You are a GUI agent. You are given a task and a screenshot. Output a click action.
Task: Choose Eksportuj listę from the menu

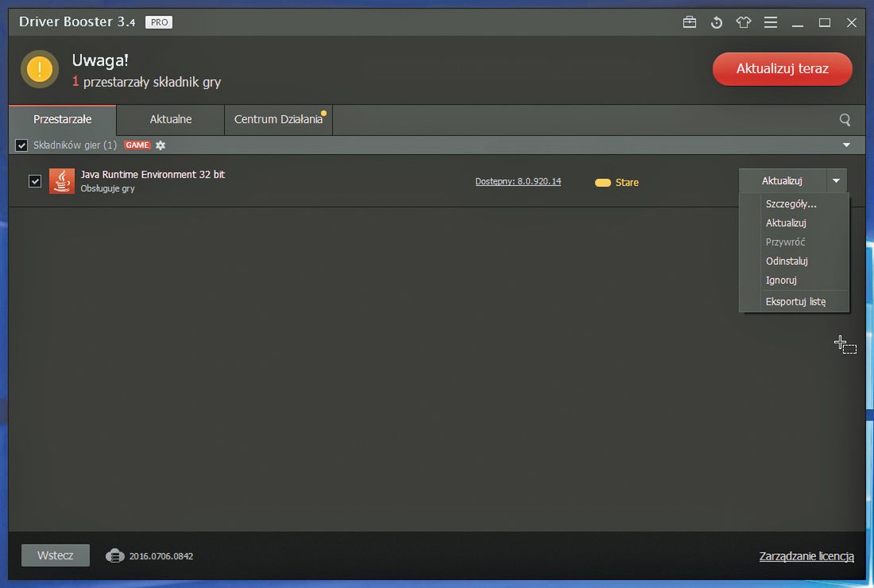pyautogui.click(x=794, y=301)
